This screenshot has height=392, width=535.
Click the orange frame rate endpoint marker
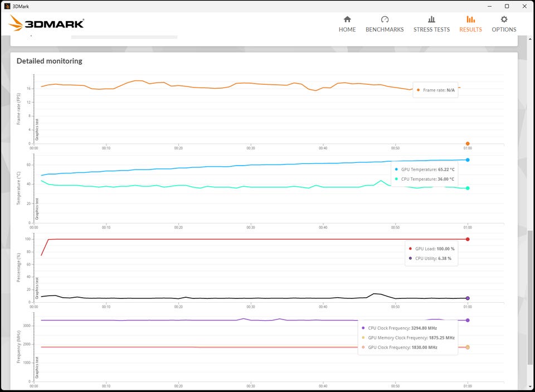click(468, 143)
